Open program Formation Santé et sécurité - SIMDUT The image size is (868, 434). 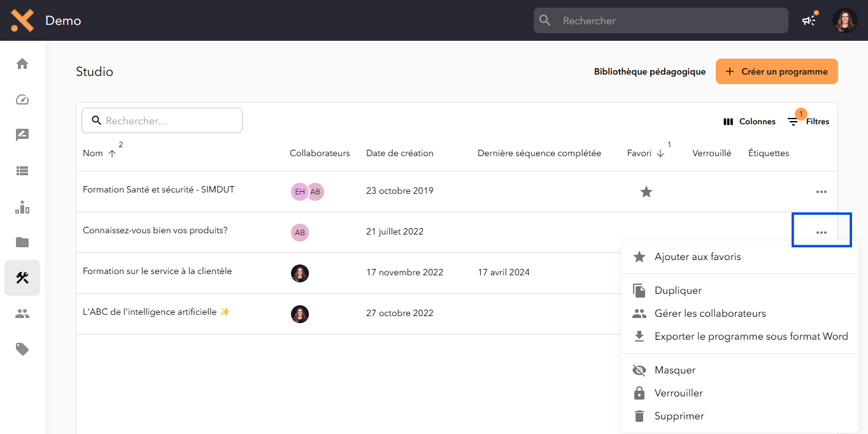(159, 189)
